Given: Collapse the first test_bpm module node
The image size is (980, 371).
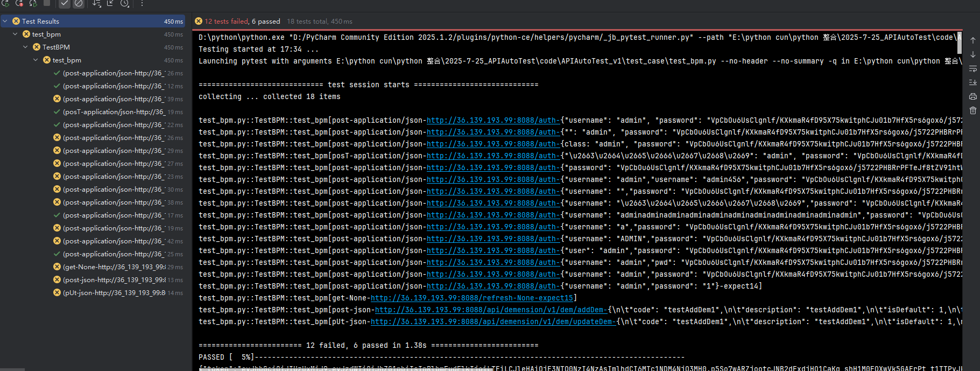Looking at the screenshot, I should coord(15,34).
